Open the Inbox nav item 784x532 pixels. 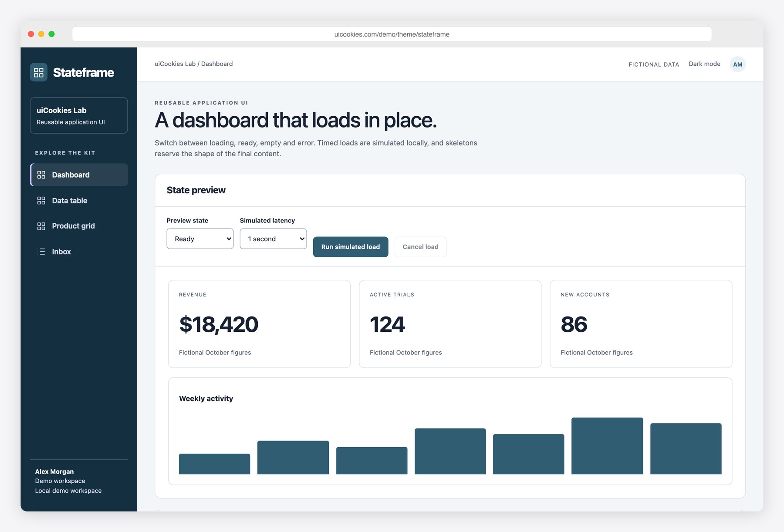79,252
